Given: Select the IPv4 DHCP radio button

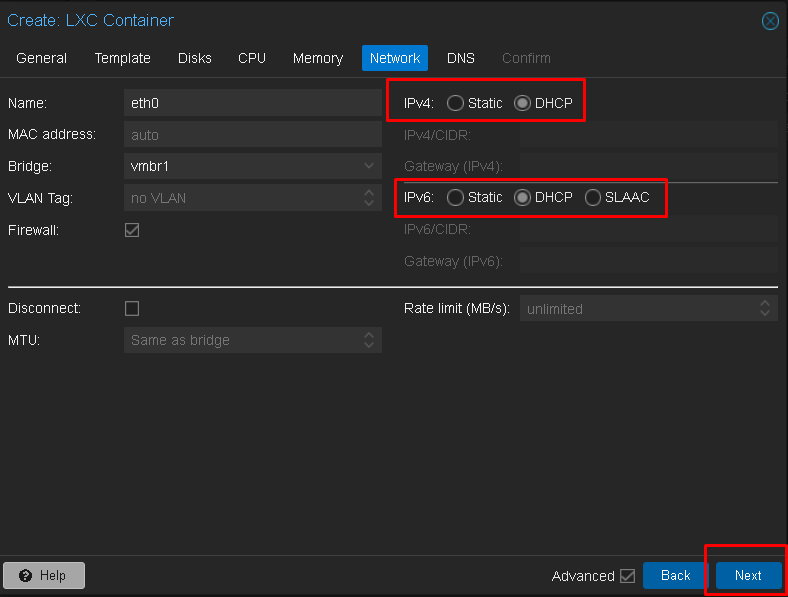Looking at the screenshot, I should (522, 103).
